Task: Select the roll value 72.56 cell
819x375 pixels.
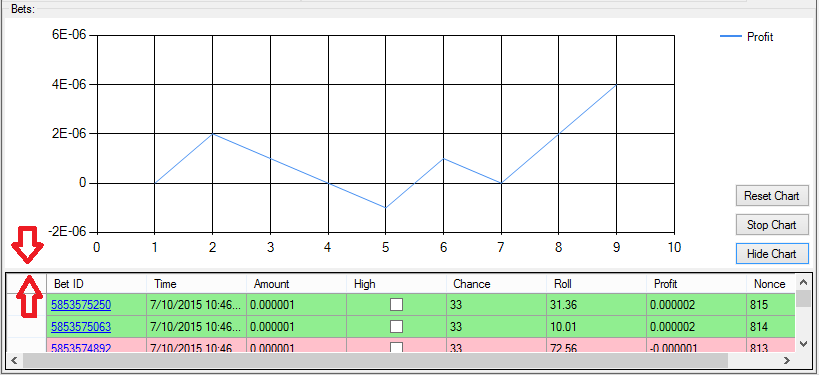Action: pyautogui.click(x=596, y=345)
